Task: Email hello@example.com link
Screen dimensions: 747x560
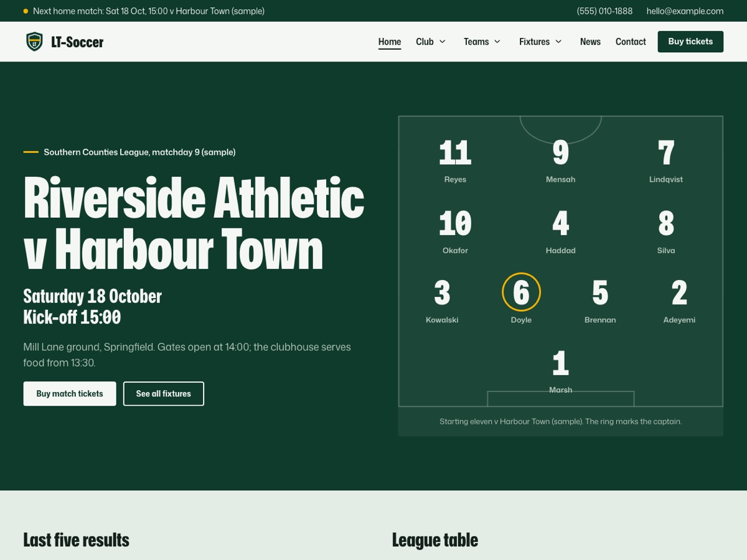Action: pos(685,11)
